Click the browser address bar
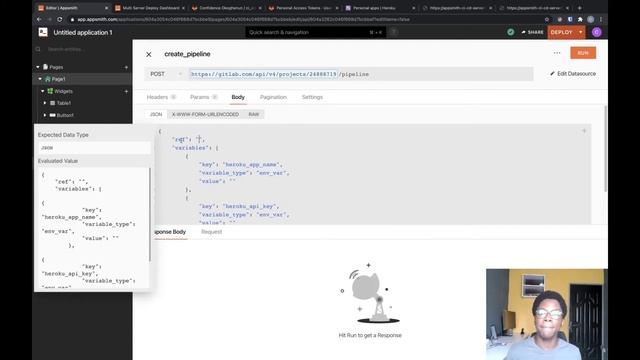This screenshot has height=360, width=640. (305, 19)
